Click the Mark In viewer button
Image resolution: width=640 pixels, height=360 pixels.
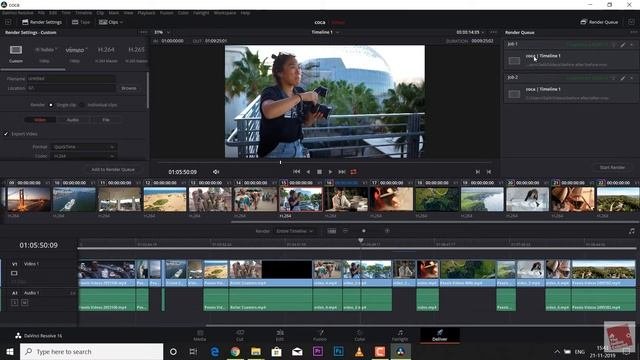coord(477,172)
